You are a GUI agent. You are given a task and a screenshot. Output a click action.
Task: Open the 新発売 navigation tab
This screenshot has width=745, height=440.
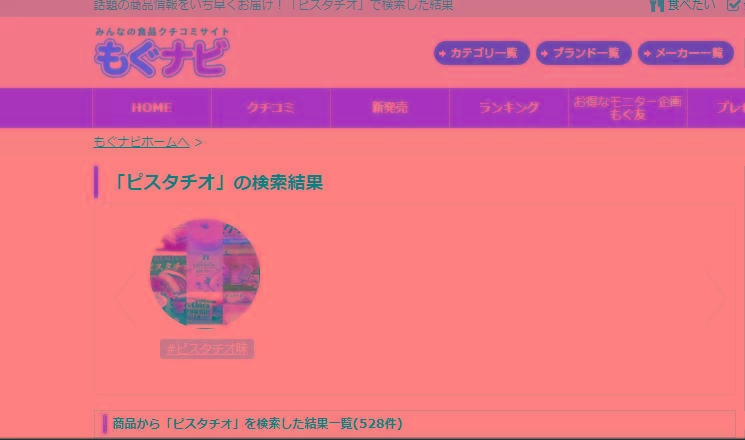coord(390,108)
